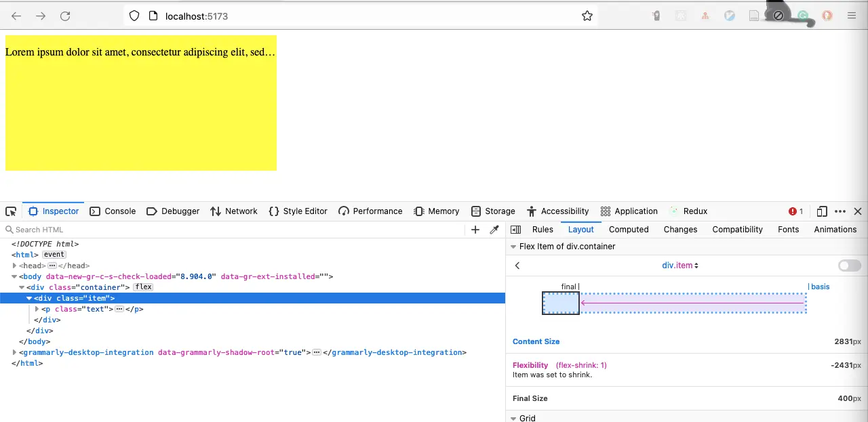Viewport: 868px width, 422px height.
Task: Open the div.item flex item selector dropdown
Action: click(x=680, y=266)
